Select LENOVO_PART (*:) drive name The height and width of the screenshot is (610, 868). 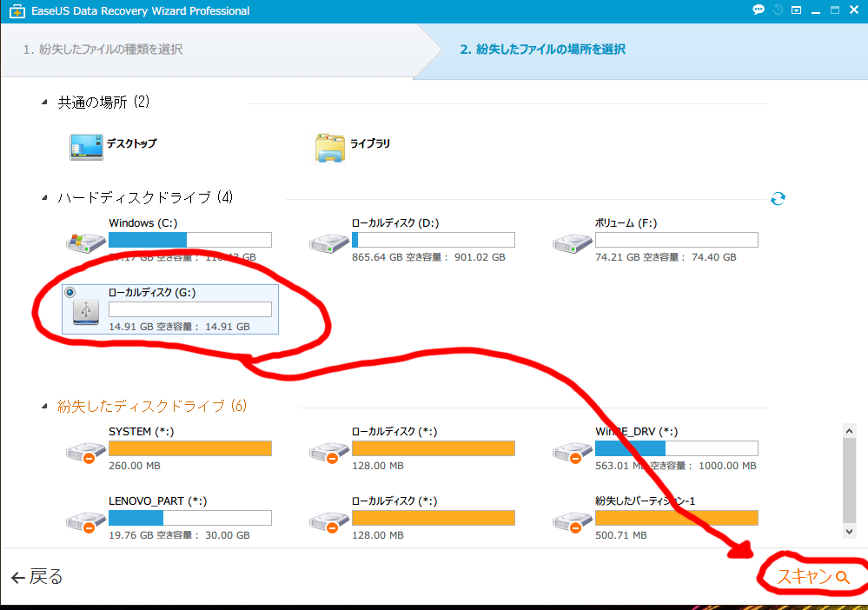click(x=158, y=501)
